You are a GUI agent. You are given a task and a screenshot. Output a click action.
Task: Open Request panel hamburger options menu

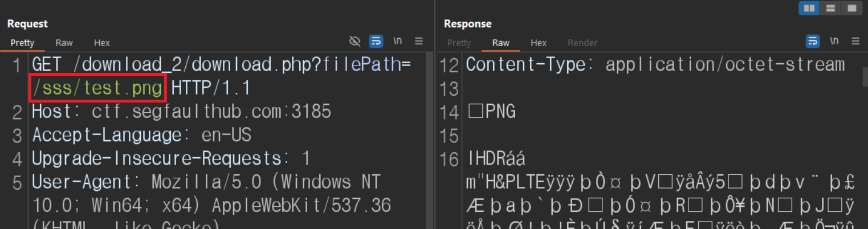(x=419, y=41)
